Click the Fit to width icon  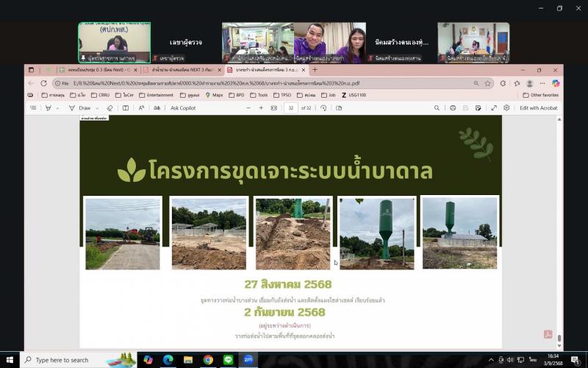[274, 108]
